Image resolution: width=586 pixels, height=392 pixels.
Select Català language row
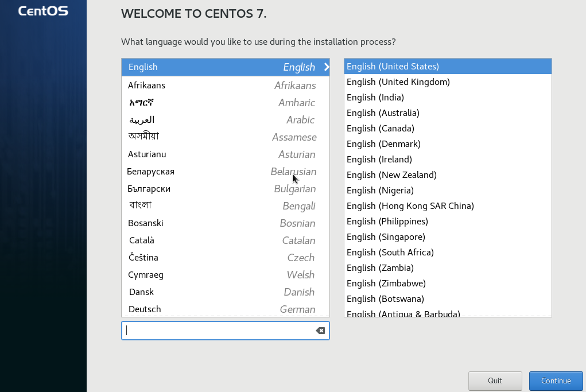(x=226, y=240)
